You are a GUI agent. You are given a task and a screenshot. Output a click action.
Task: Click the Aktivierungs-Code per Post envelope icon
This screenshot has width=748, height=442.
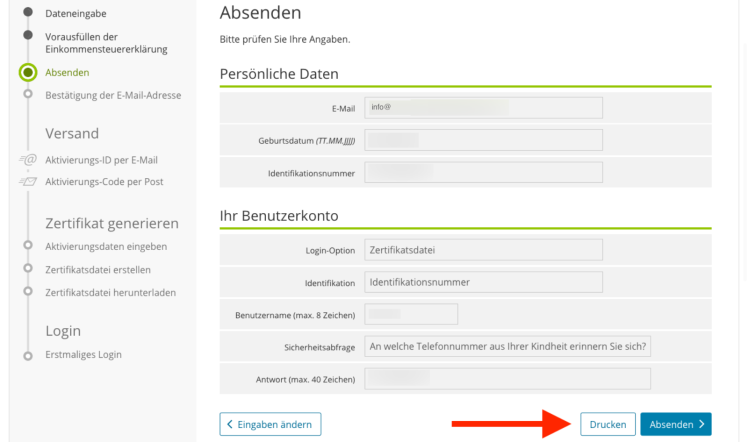pos(28,182)
